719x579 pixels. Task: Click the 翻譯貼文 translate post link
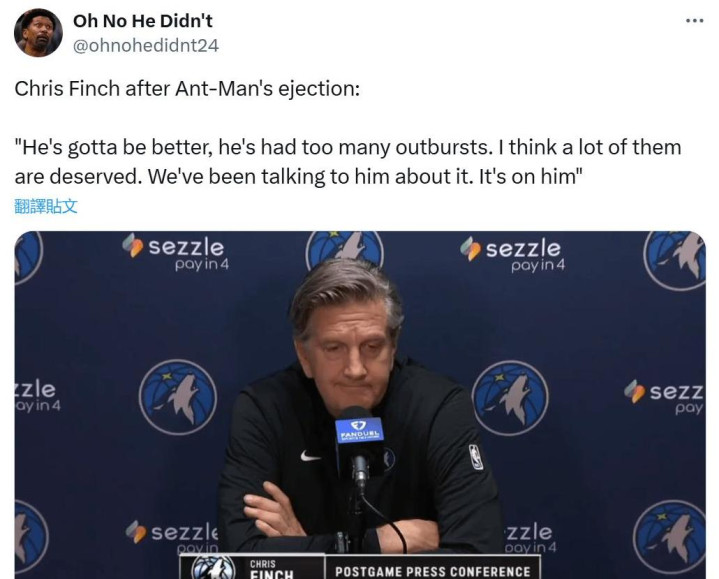point(46,207)
